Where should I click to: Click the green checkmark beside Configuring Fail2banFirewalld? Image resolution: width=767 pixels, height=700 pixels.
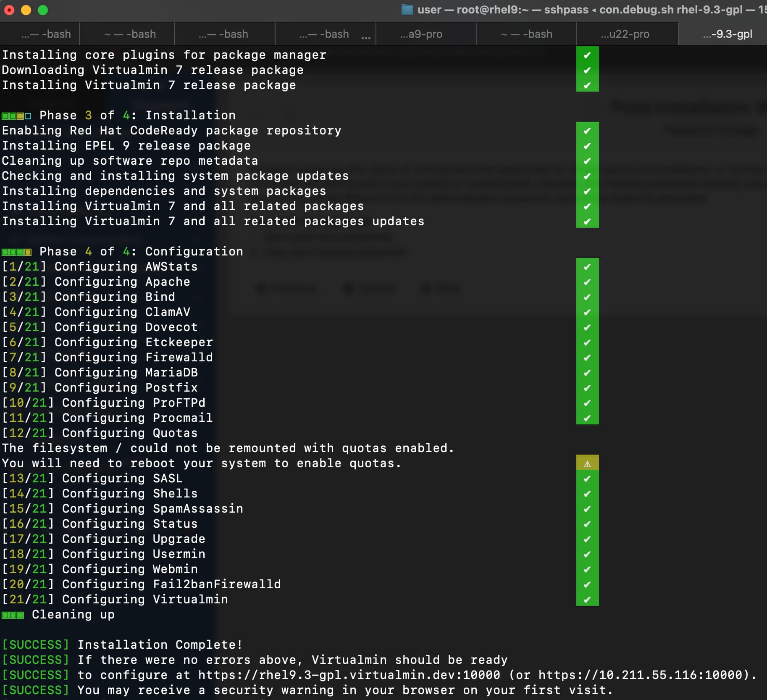tap(587, 584)
